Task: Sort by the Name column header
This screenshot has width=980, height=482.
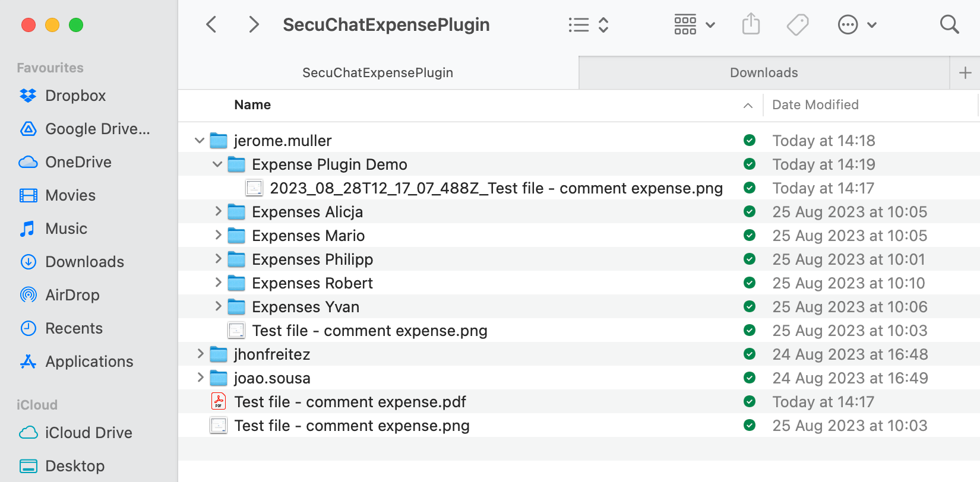Action: coord(252,105)
